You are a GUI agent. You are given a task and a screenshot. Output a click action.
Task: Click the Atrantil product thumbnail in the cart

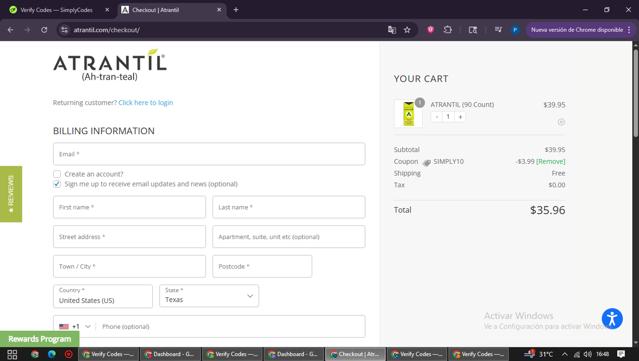coord(408,113)
